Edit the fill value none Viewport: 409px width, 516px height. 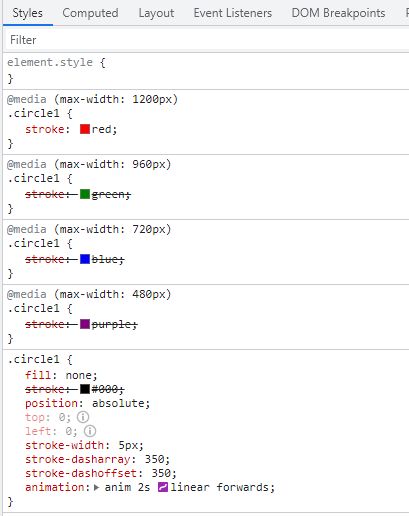tap(78, 375)
